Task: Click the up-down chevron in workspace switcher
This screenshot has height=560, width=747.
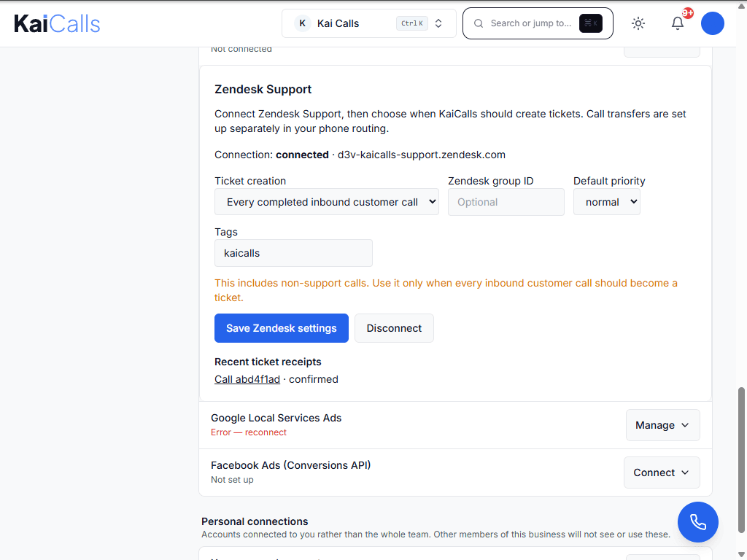Action: pos(438,23)
